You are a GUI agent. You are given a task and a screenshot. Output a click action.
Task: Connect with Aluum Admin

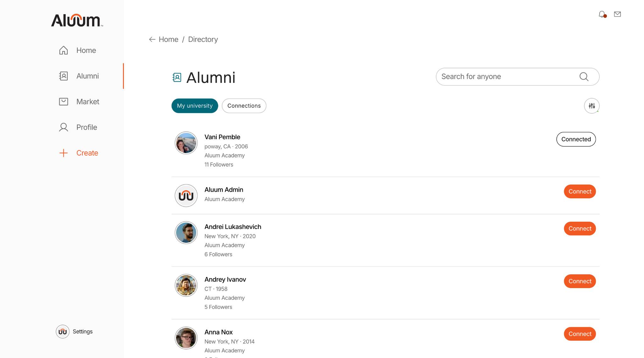(x=580, y=191)
